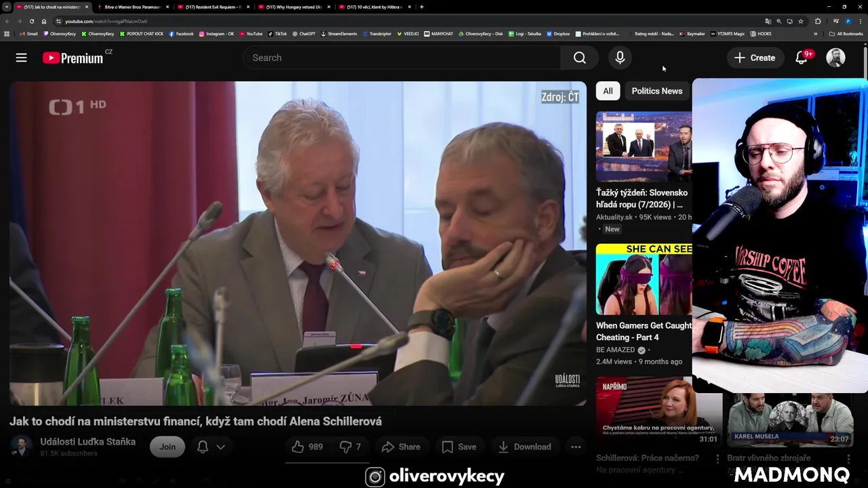Like the video with 989 likes
This screenshot has width=868, height=488.
(x=307, y=447)
